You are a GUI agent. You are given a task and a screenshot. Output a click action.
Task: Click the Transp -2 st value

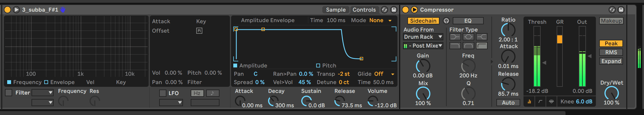point(344,74)
